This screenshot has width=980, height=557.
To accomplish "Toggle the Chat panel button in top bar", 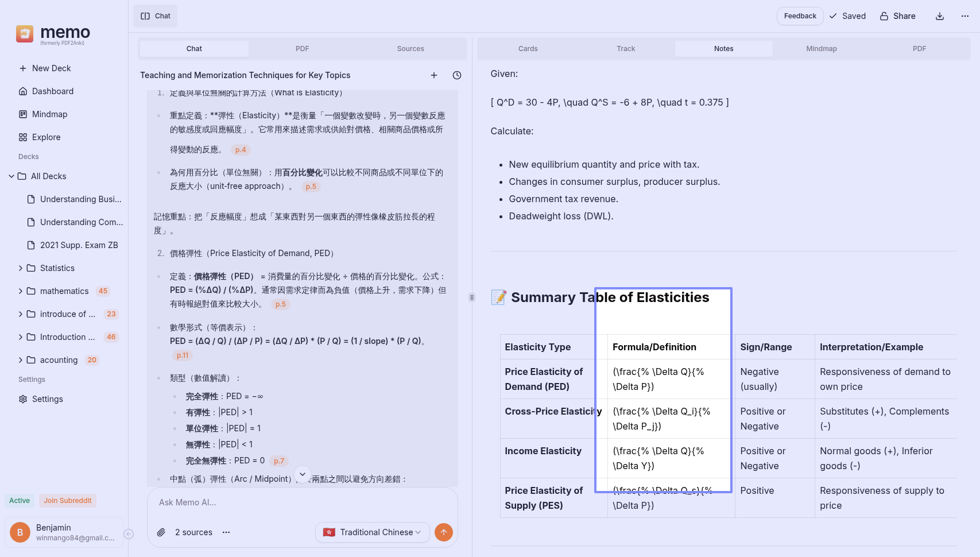I will tap(156, 16).
